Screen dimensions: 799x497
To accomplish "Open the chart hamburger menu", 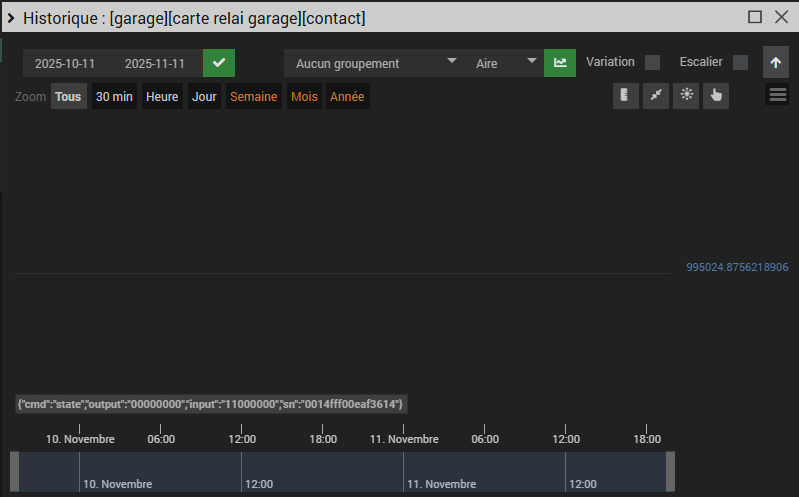I will pyautogui.click(x=778, y=95).
